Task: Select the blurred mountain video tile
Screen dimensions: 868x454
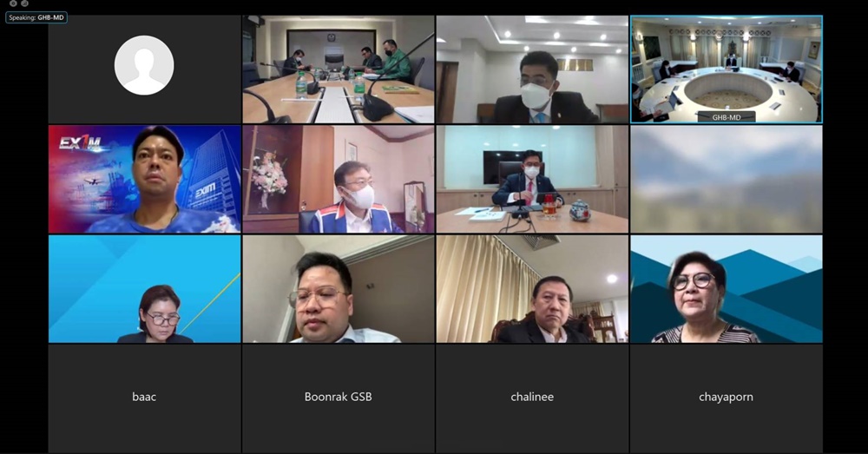Action: (x=727, y=179)
